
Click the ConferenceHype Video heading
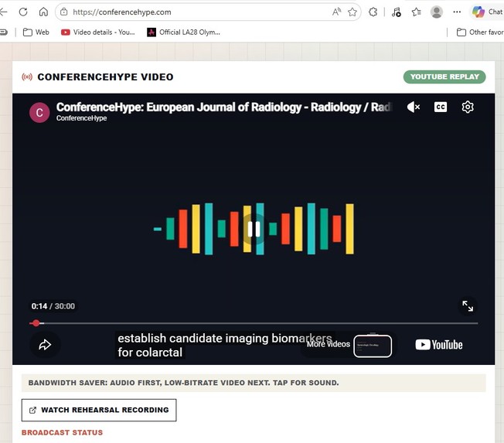coord(105,77)
